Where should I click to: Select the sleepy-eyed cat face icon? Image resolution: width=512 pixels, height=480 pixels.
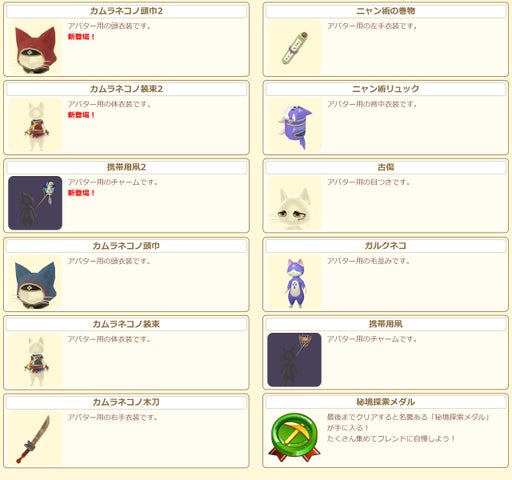click(294, 203)
